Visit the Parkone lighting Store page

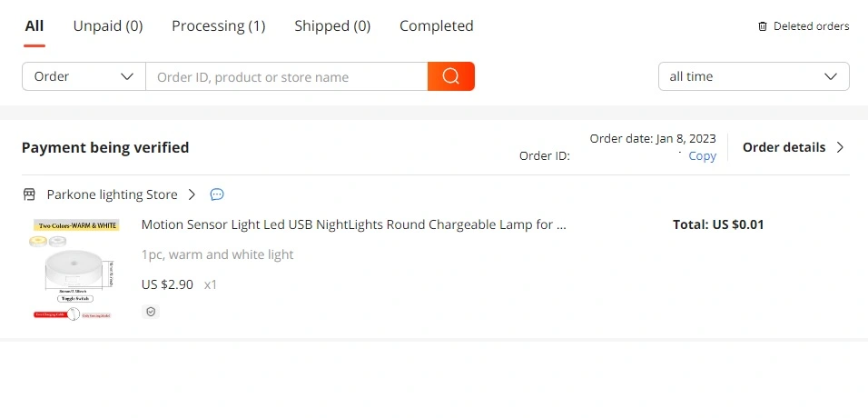pos(112,194)
